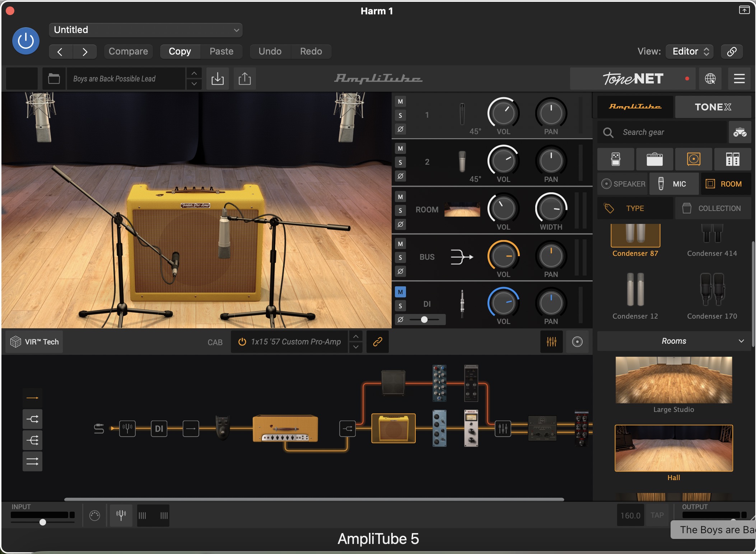Toggle power on 1x15 '57 Custom Pro-Amp cab
This screenshot has height=554, width=756.
[x=242, y=342]
